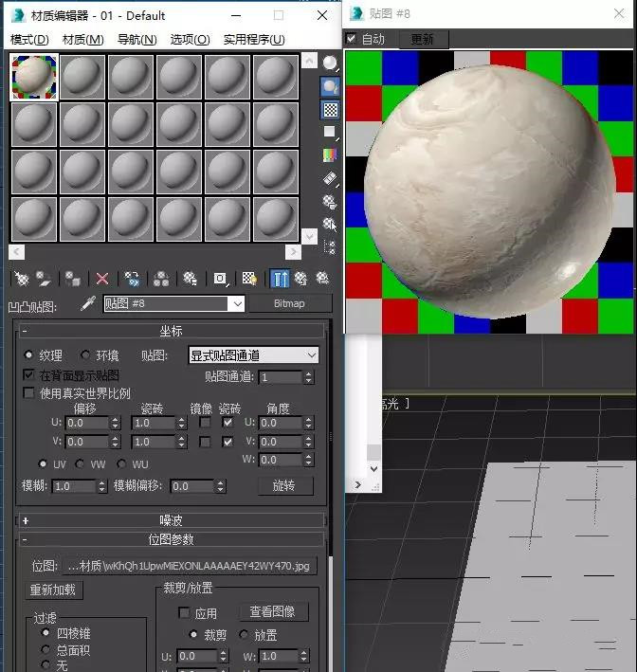Click sample slots scroll right arrow
Screen dimensions: 637x672
(293, 251)
